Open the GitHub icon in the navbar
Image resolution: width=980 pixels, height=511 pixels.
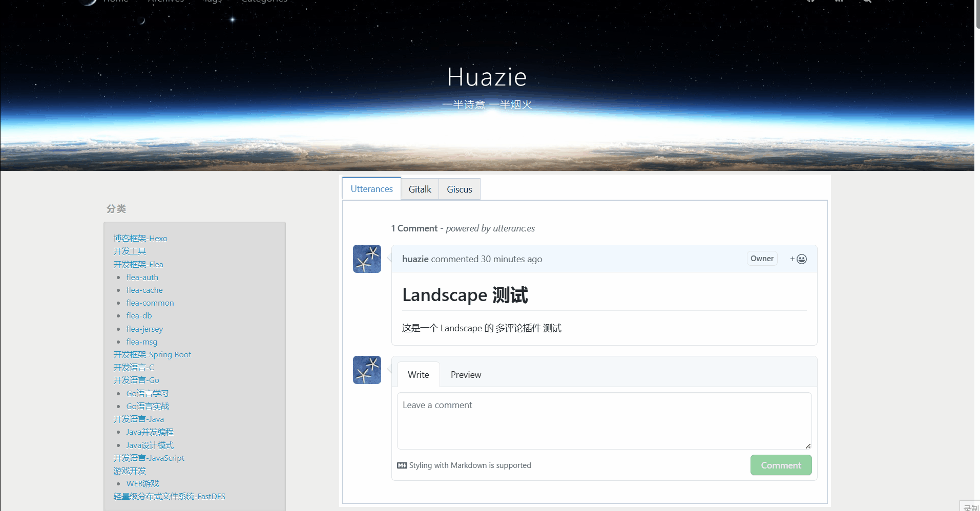(x=811, y=2)
